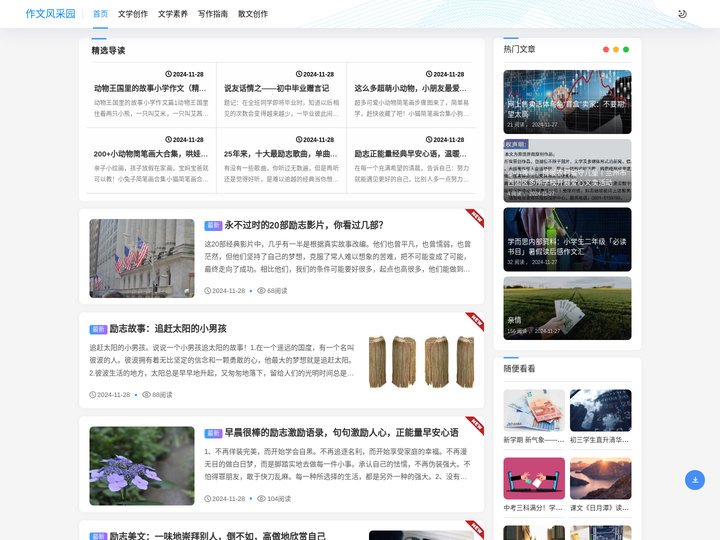The width and height of the screenshot is (720, 540).
Task: Open the 文学创作 menu
Action: (133, 14)
